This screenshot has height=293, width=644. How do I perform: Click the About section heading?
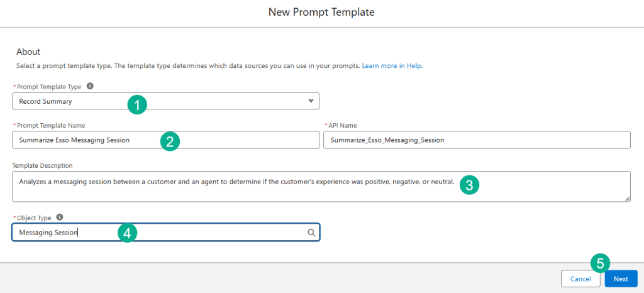[x=28, y=52]
